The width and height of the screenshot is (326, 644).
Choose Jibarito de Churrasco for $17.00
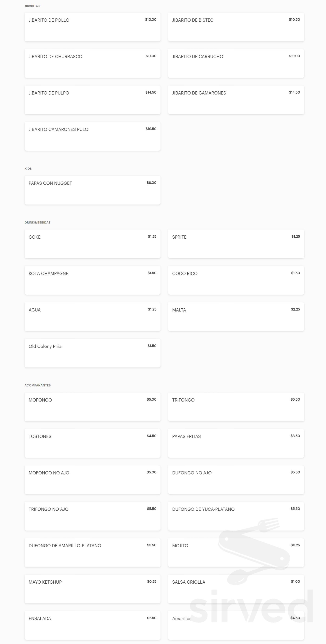92,63
